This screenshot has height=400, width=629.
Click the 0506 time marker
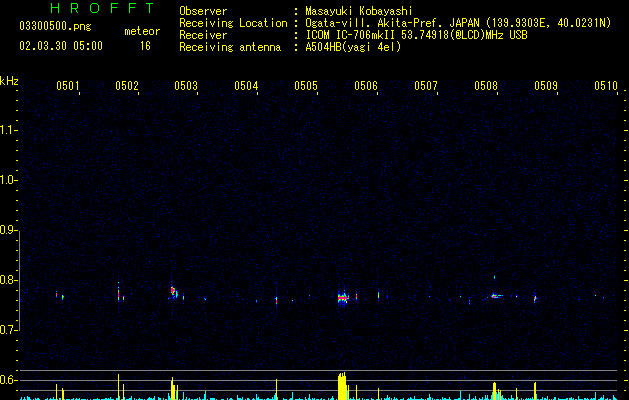pyautogui.click(x=366, y=85)
